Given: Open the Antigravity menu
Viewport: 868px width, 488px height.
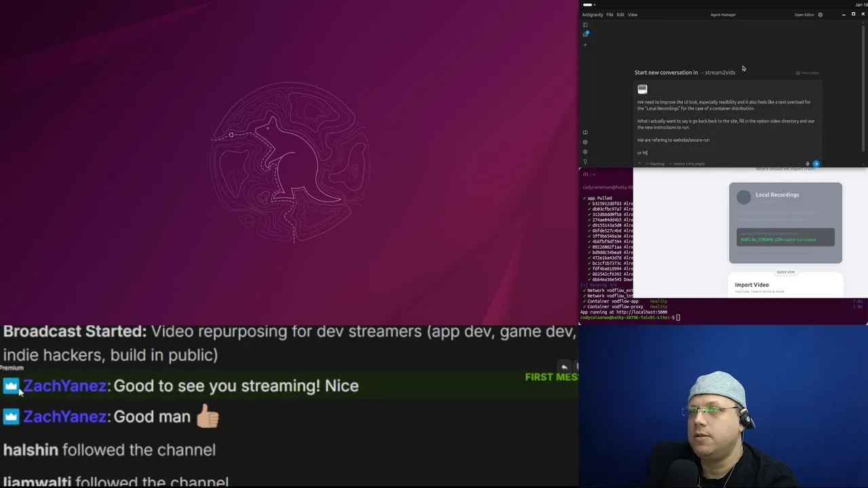Looking at the screenshot, I should (x=592, y=14).
